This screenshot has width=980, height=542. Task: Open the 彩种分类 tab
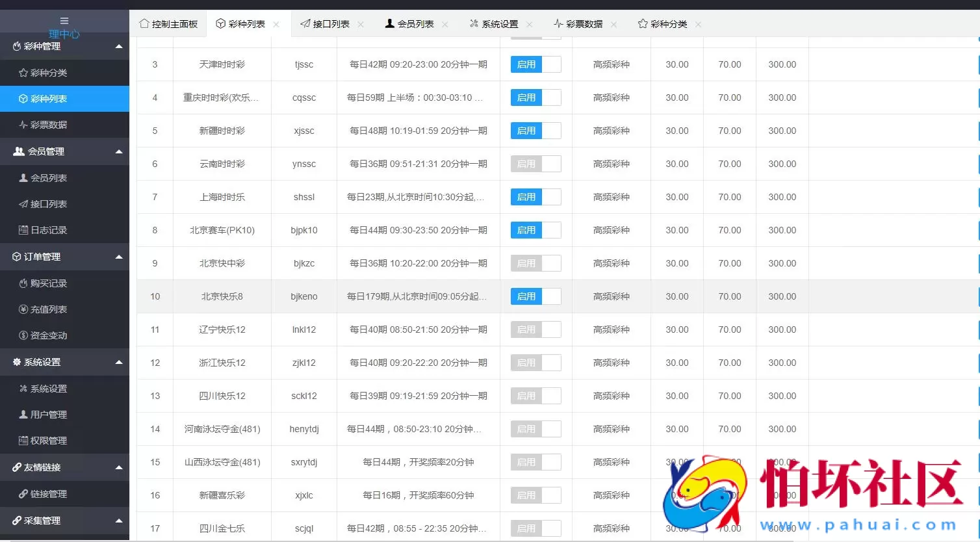click(x=667, y=23)
